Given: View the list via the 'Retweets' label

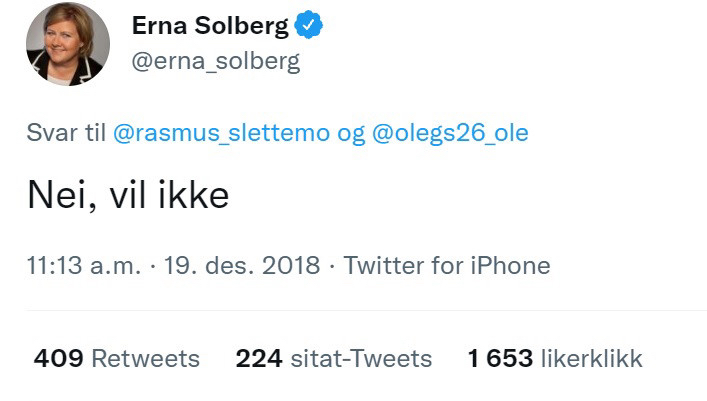Looking at the screenshot, I should [x=145, y=358].
